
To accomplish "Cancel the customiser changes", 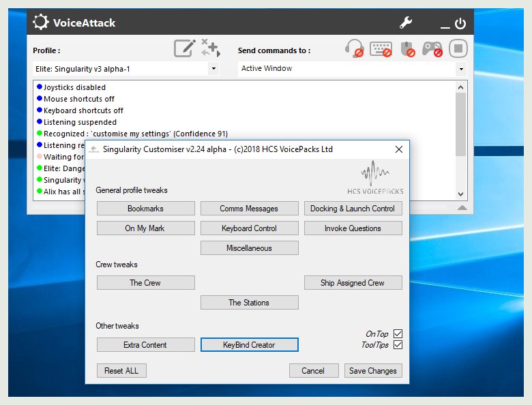I will [314, 371].
